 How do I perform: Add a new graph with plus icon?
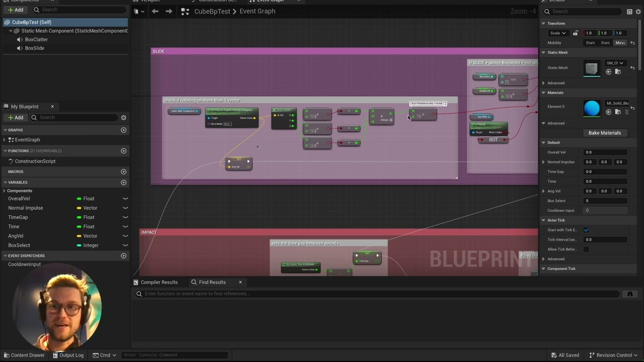point(123,130)
